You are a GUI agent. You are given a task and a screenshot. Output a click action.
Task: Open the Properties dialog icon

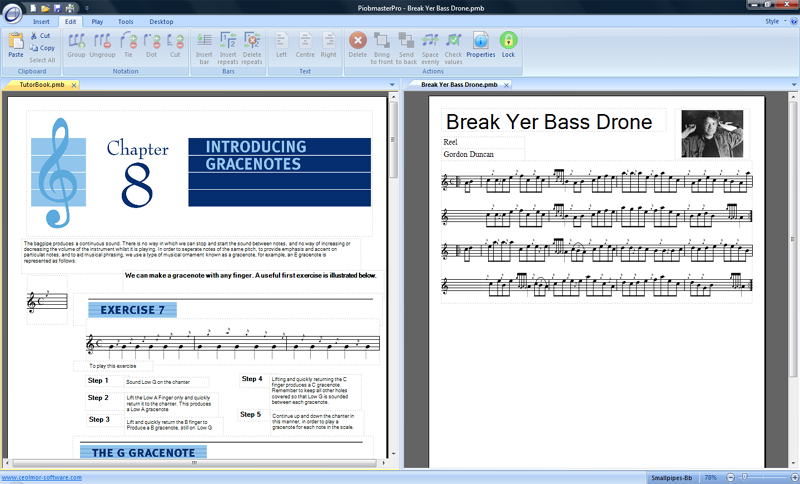coord(480,44)
